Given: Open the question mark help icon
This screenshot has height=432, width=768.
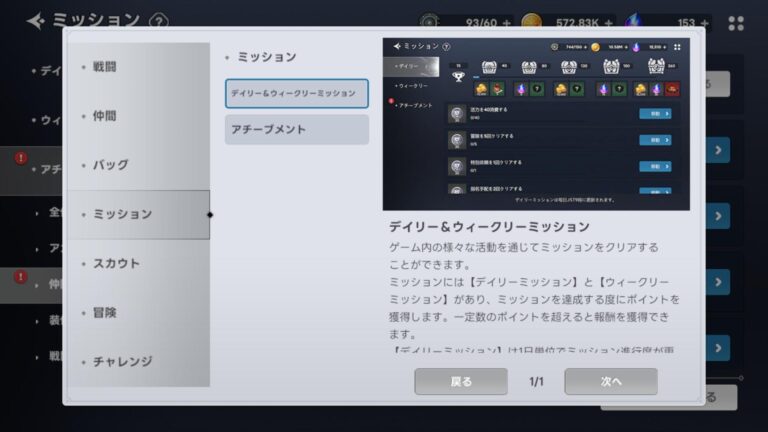Looking at the screenshot, I should [158, 21].
